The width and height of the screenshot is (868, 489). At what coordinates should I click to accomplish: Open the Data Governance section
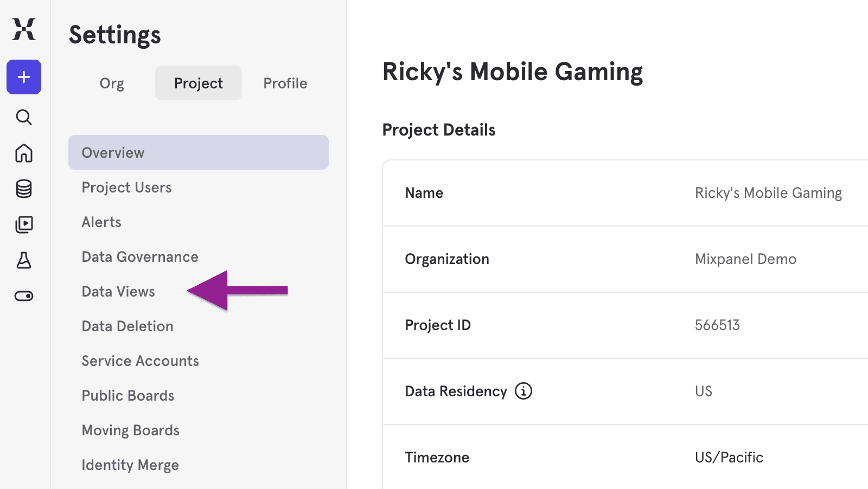(x=139, y=256)
